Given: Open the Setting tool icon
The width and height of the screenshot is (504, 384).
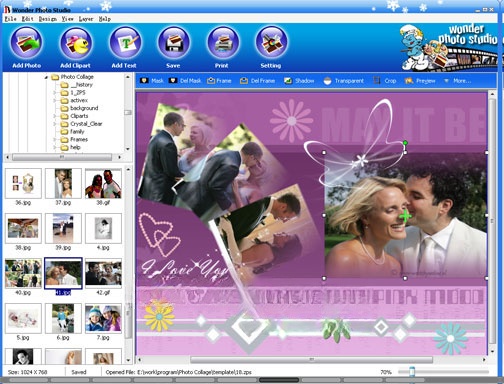Looking at the screenshot, I should tap(271, 43).
